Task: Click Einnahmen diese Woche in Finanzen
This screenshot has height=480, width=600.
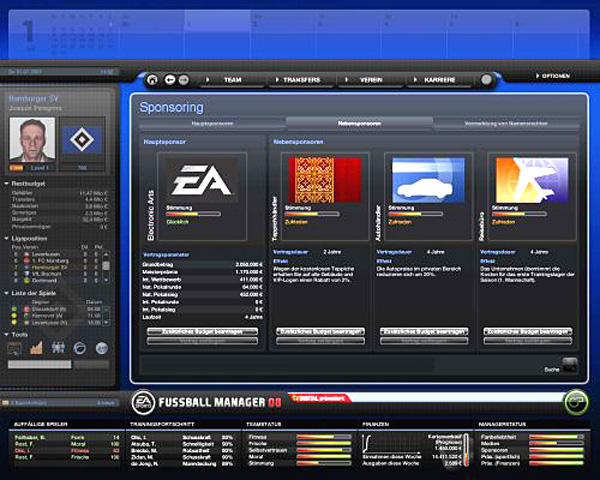Action: pyautogui.click(x=391, y=457)
